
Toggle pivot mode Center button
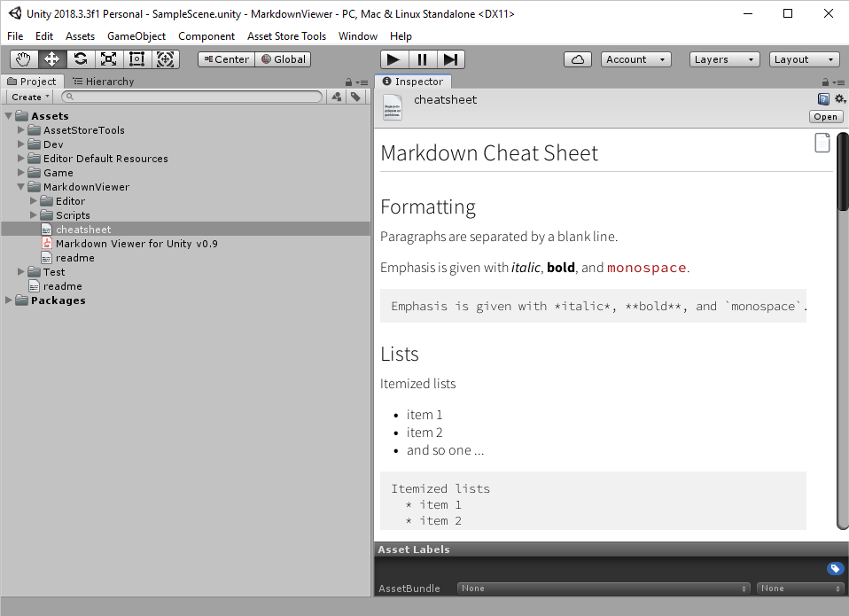(226, 59)
